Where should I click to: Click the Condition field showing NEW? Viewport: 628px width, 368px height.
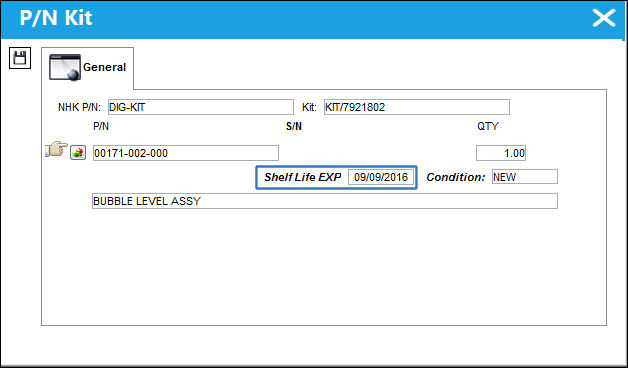point(525,177)
